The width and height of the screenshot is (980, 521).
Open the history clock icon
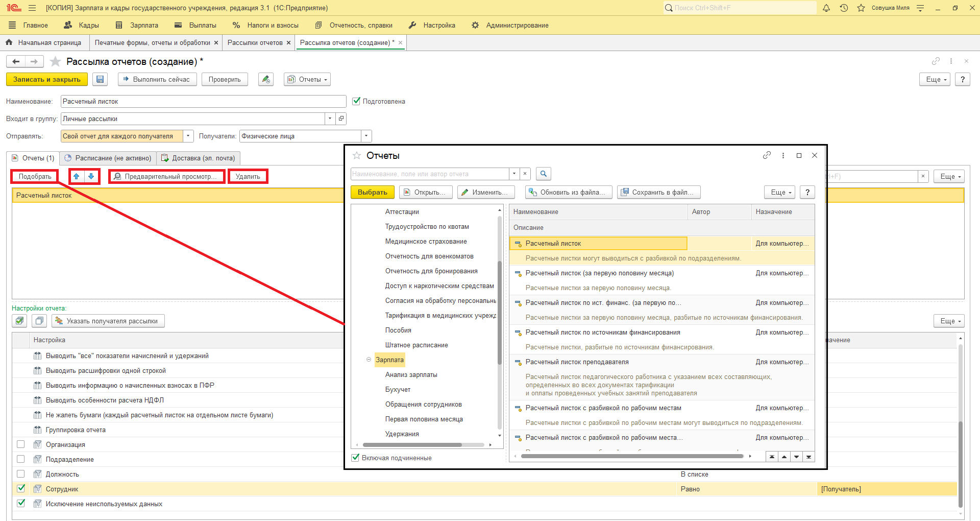coord(844,8)
